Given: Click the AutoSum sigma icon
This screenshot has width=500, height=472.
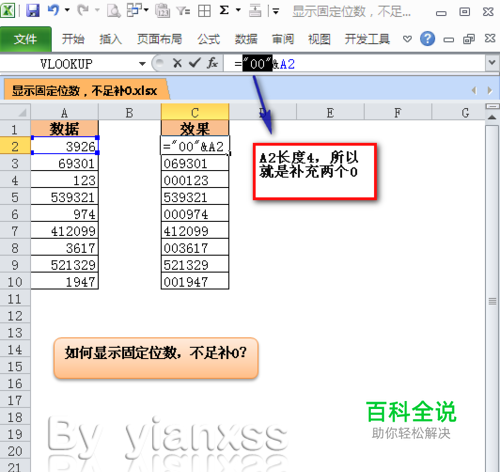Looking at the screenshot, I should 224,10.
